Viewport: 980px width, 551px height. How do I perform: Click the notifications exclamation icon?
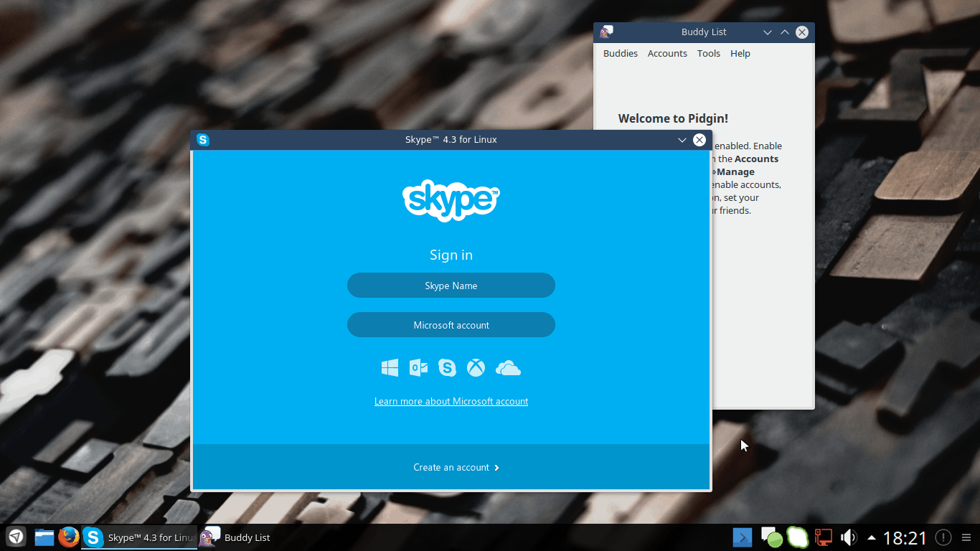[943, 537]
